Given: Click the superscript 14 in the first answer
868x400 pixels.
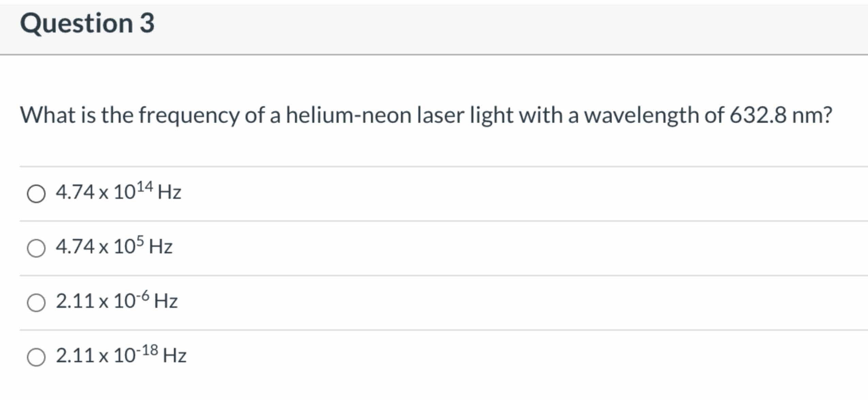Looking at the screenshot, I should click(x=145, y=187).
